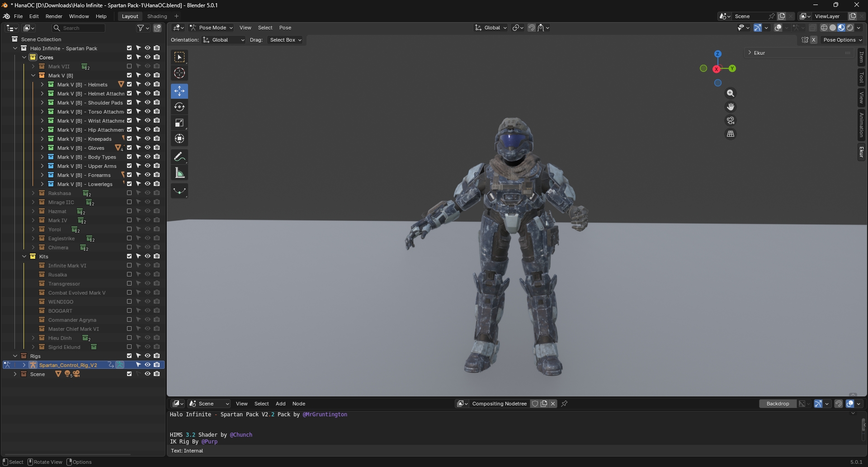Open the Pose Mode dropdown
This screenshot has height=467, width=868.
point(212,28)
